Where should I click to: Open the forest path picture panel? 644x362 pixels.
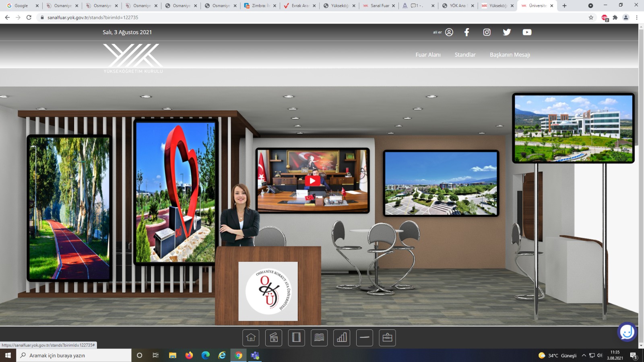click(x=69, y=208)
